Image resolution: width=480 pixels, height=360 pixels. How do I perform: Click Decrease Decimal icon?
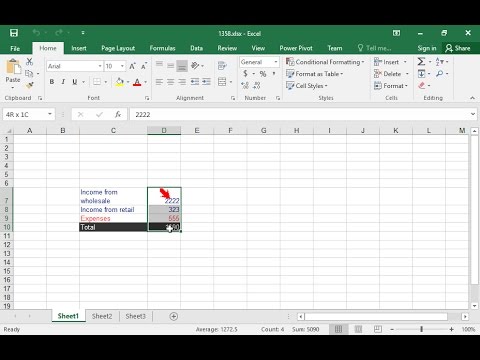pos(257,86)
